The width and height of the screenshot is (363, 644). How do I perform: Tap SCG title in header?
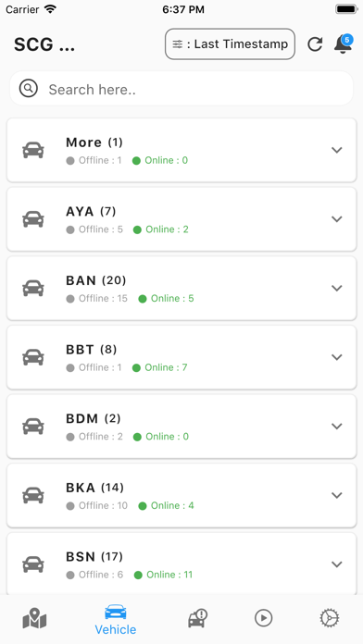(x=44, y=44)
